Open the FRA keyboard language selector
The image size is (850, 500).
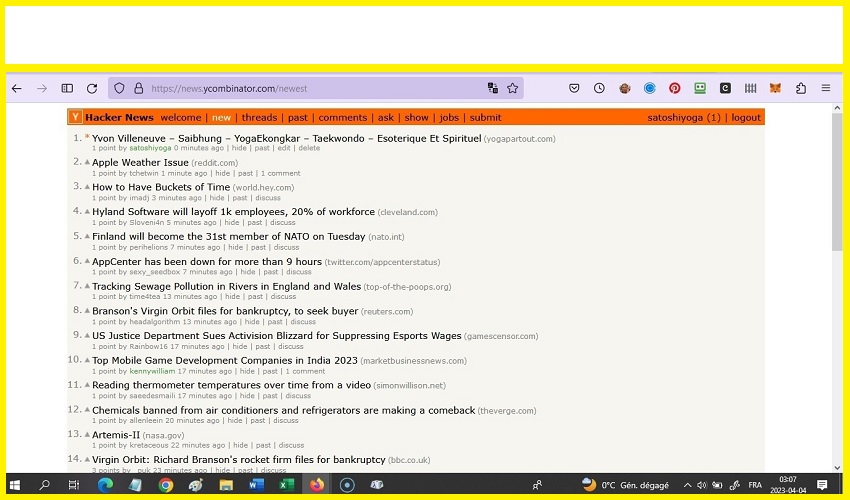(755, 485)
